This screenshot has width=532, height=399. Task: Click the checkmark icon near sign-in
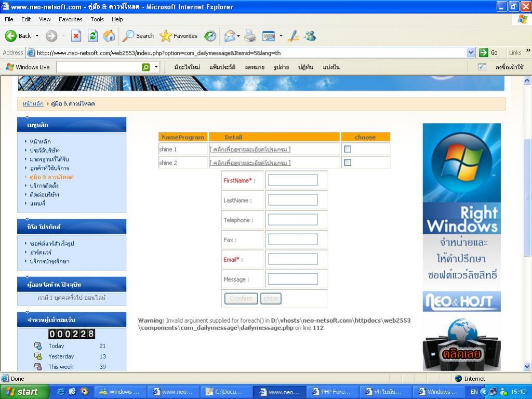(482, 67)
